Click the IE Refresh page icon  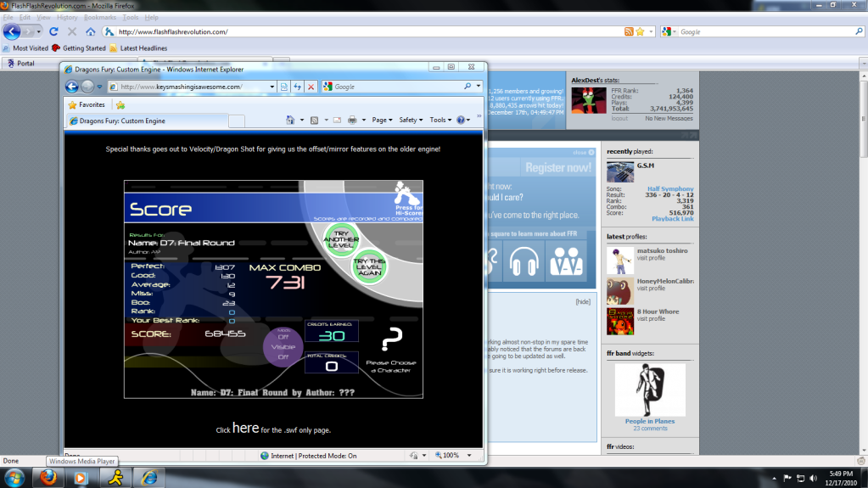[x=298, y=87]
